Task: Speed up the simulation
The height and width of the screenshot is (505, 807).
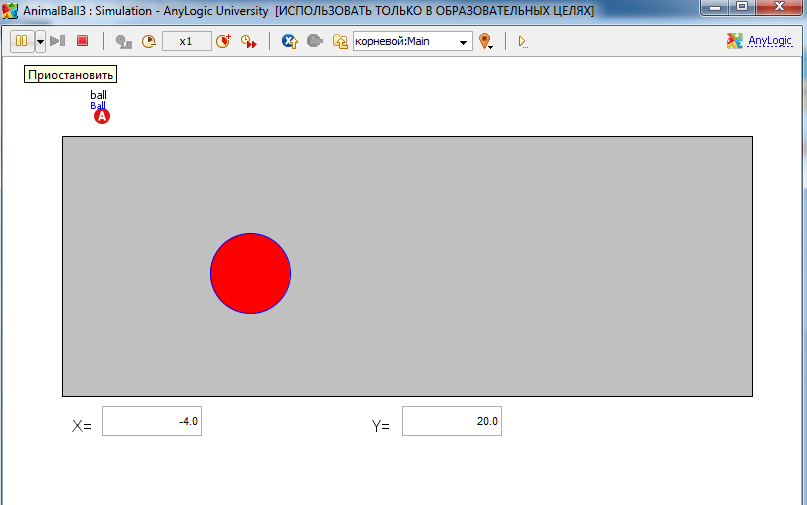Action: tap(223, 41)
